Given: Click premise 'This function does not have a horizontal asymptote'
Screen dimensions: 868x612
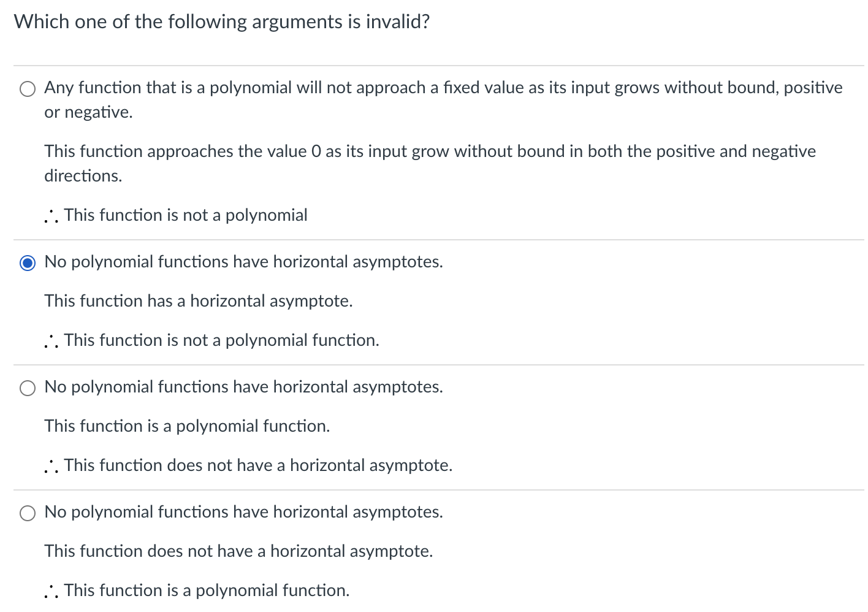Looking at the screenshot, I should (x=238, y=551).
